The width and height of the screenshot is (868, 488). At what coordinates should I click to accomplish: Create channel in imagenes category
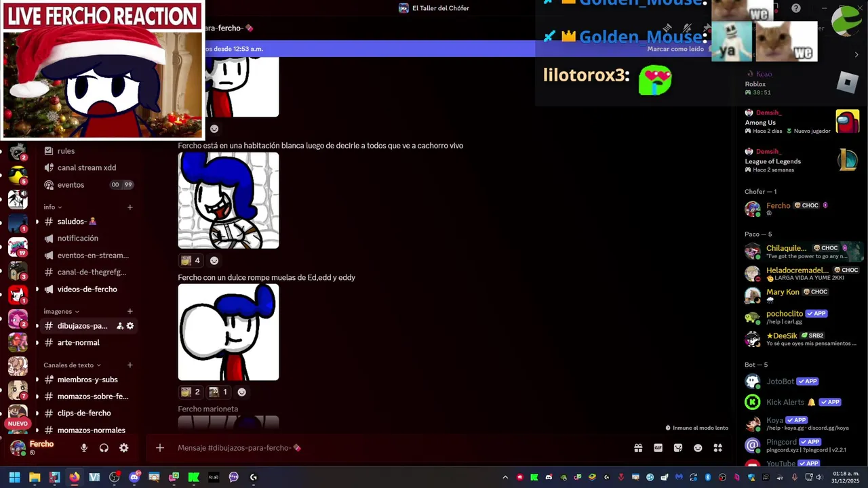point(130,311)
